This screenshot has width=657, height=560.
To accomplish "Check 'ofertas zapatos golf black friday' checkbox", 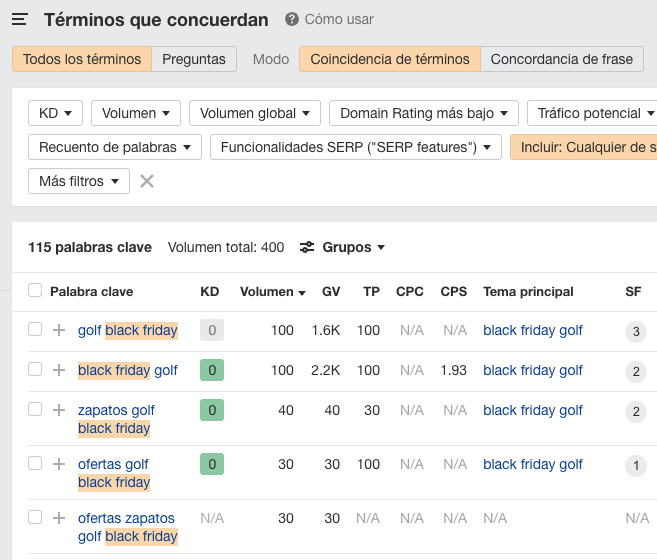I will (x=35, y=517).
